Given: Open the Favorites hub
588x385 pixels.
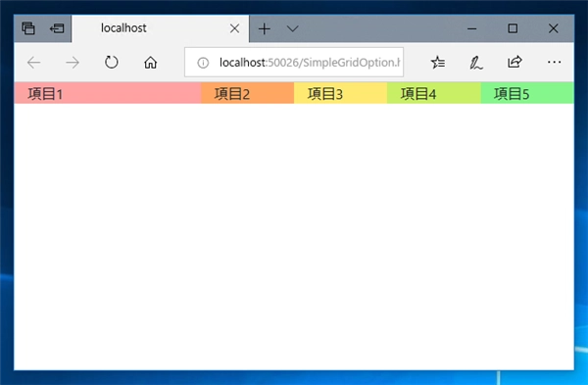Looking at the screenshot, I should click(x=438, y=63).
